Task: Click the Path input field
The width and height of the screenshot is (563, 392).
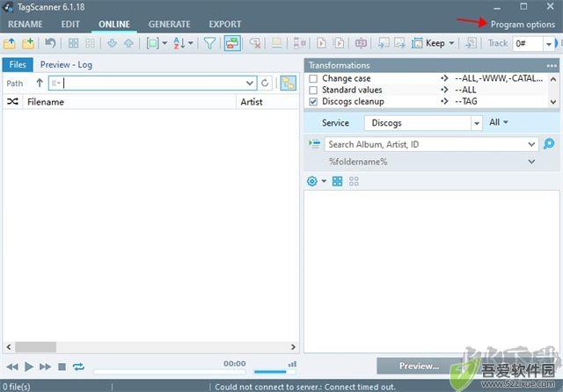Action: [152, 83]
